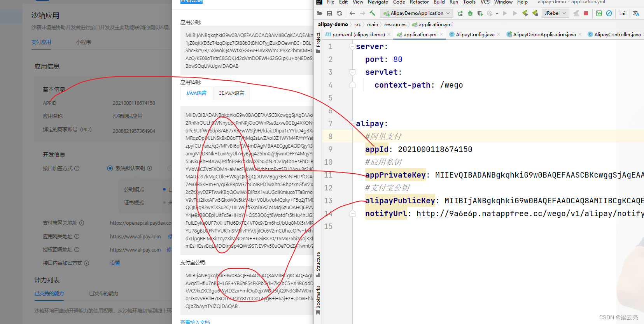Click info icon next to 系统默认密钥

[x=150, y=168]
